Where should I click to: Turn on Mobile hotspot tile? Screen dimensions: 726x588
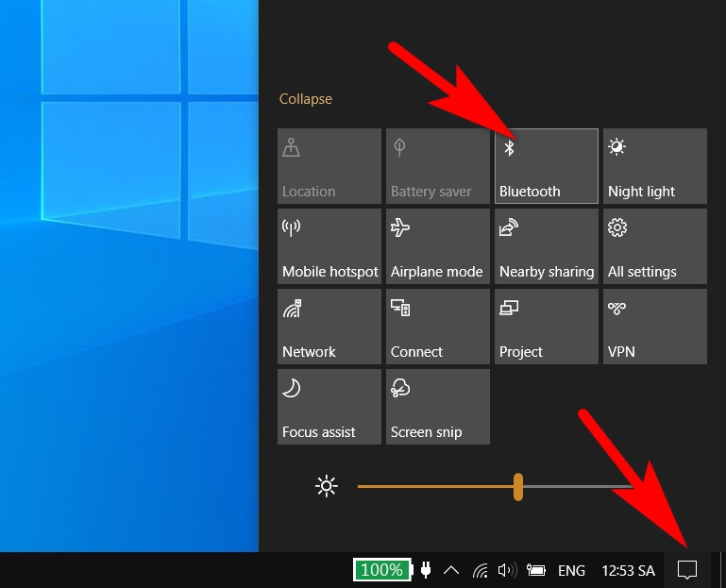[x=329, y=245]
